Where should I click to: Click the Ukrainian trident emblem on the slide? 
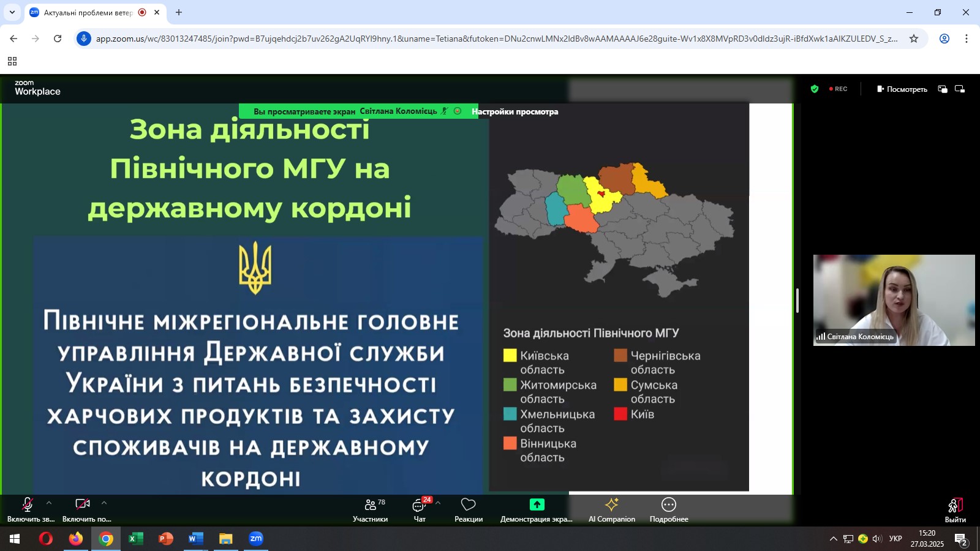[x=255, y=268]
